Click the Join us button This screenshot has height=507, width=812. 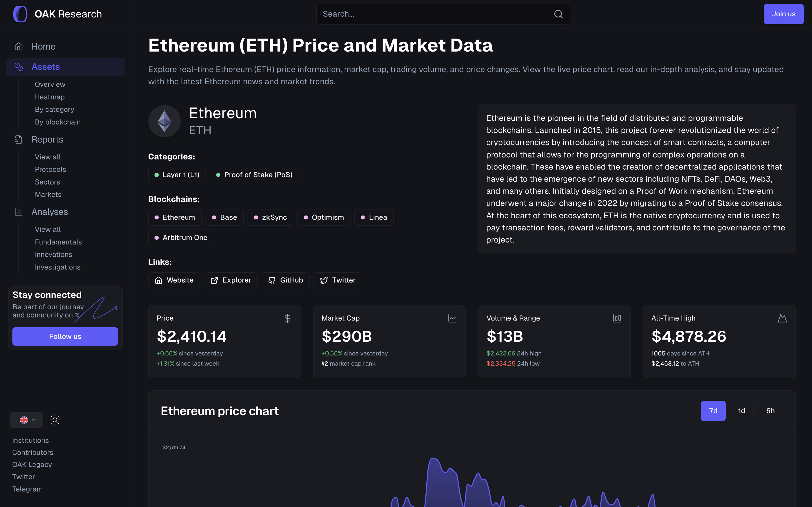[784, 14]
